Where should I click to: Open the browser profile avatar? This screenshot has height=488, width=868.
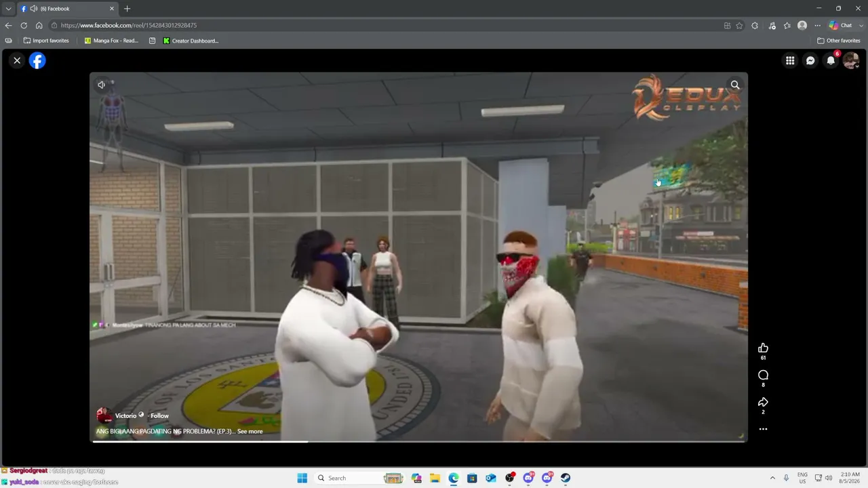pos(802,25)
